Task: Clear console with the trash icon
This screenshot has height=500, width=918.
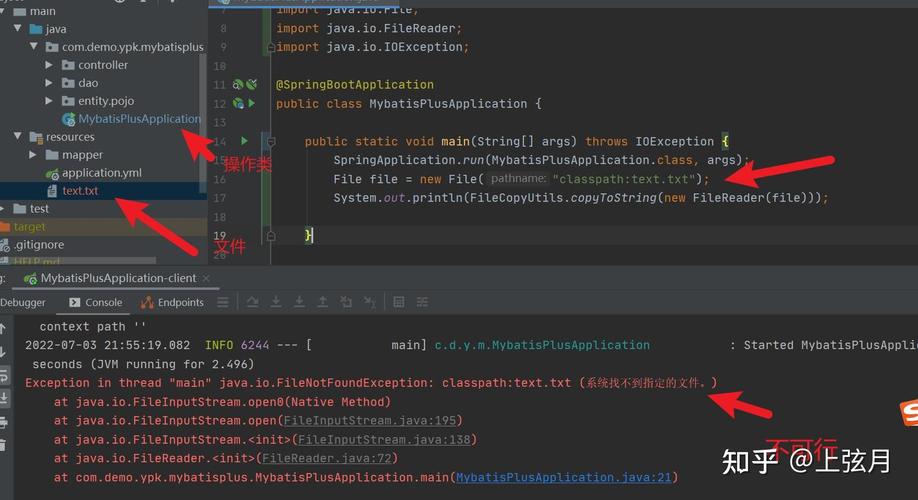Action: click(4, 443)
